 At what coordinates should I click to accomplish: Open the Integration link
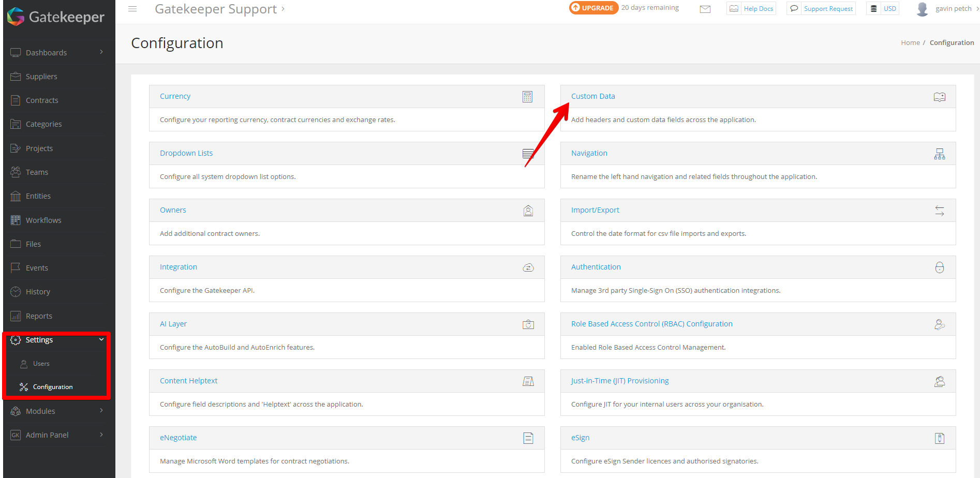click(179, 267)
